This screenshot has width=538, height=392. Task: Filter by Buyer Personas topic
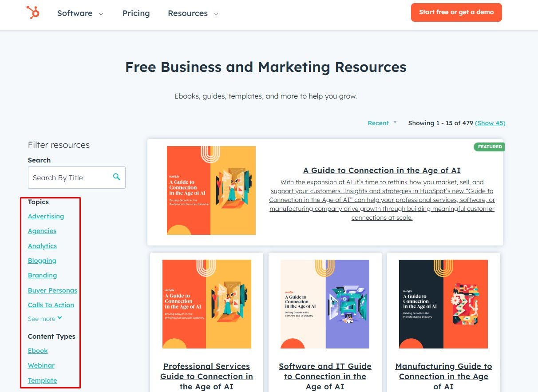pyautogui.click(x=52, y=290)
